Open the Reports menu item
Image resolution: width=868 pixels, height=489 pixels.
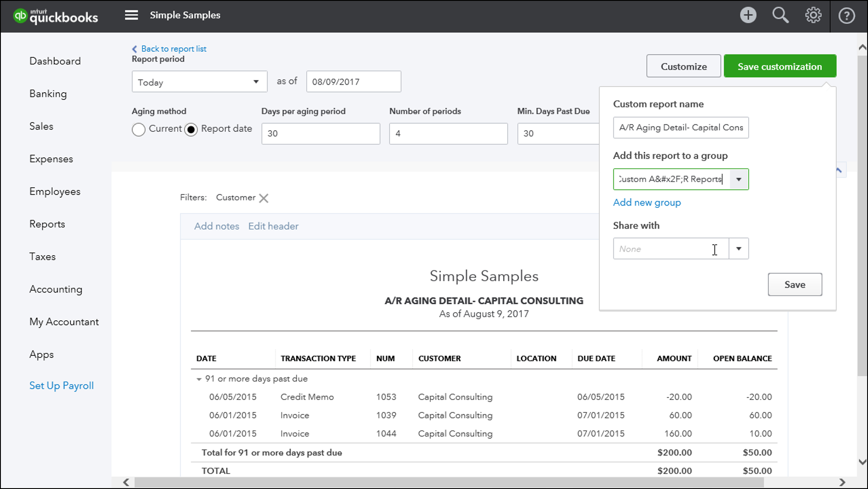point(46,223)
